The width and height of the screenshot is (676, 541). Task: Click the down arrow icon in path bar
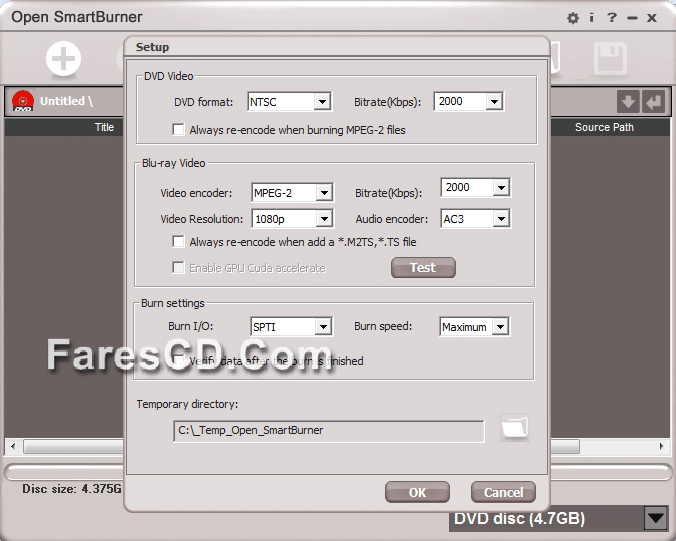click(628, 102)
